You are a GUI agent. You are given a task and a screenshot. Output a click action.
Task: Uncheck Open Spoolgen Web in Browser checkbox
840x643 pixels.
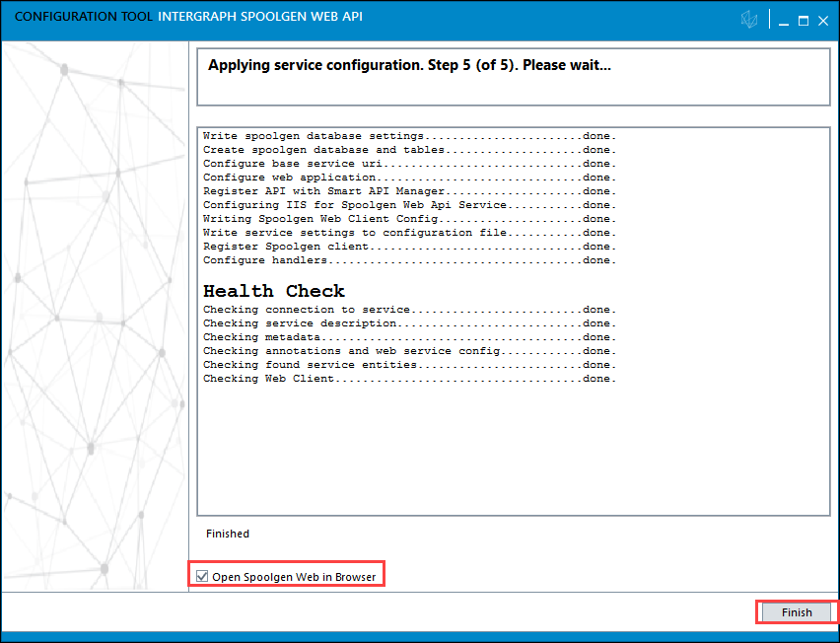point(202,576)
